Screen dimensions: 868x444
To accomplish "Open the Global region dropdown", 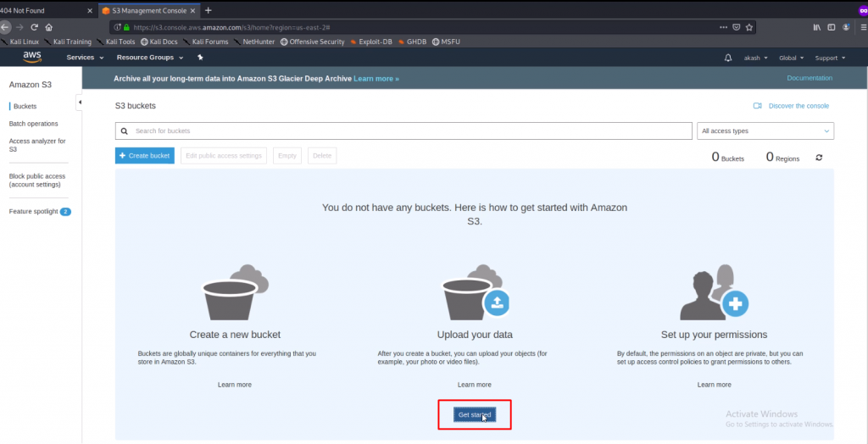I will click(x=792, y=58).
